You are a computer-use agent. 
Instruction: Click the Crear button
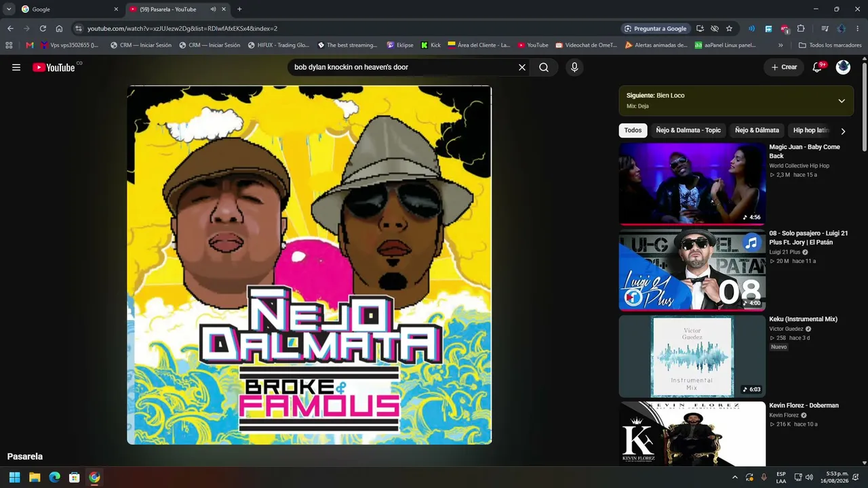point(784,67)
